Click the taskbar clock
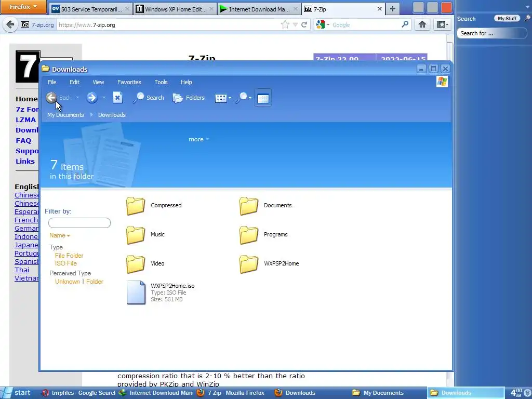532x399 pixels. pyautogui.click(x=516, y=393)
